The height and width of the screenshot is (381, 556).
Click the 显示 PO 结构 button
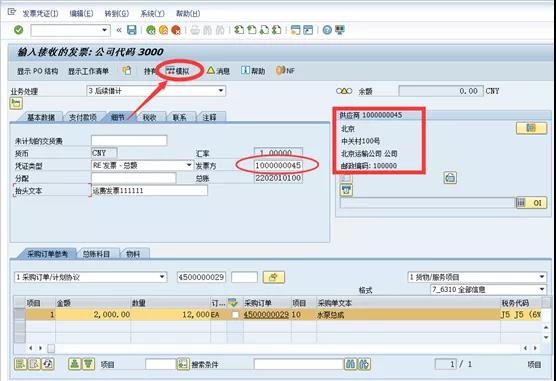(x=38, y=71)
